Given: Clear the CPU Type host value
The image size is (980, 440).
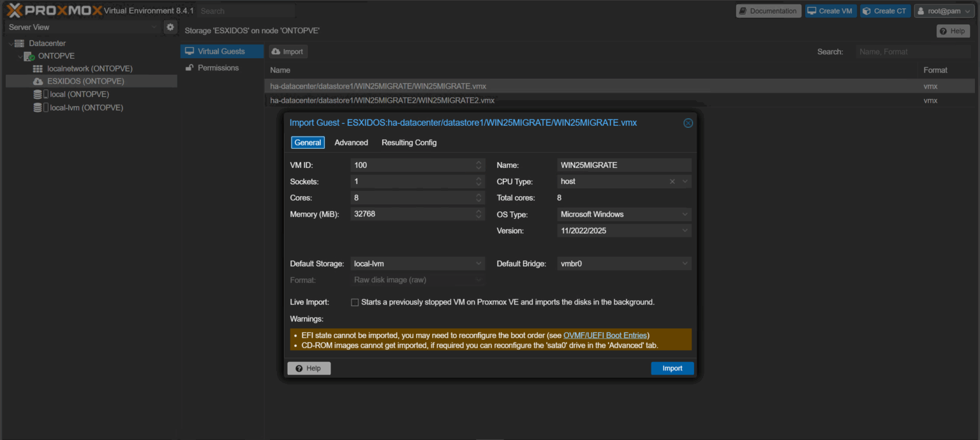Looking at the screenshot, I should coord(672,181).
